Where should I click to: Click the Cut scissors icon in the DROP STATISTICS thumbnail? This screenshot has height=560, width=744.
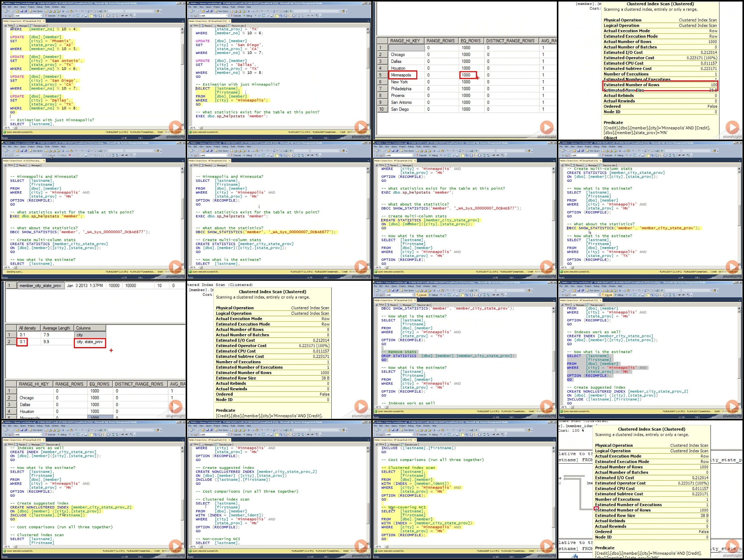tap(434, 290)
